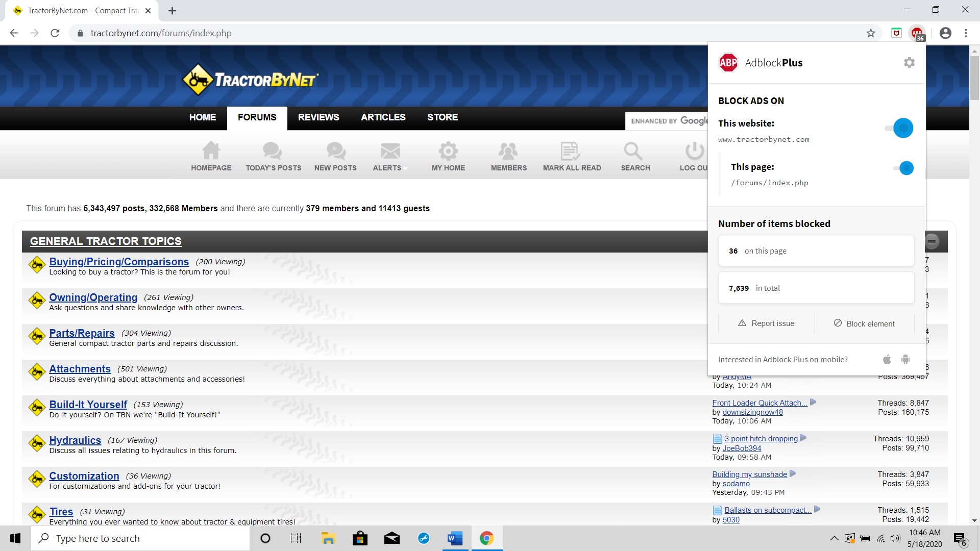Click the Apple icon for mobile Adblock
The height and width of the screenshot is (551, 980).
(x=887, y=360)
